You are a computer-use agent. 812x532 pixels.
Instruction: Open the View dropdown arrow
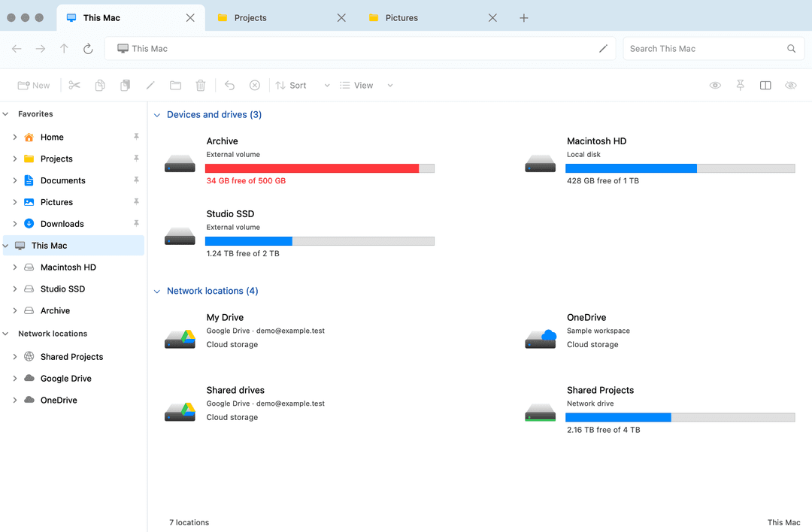point(390,86)
